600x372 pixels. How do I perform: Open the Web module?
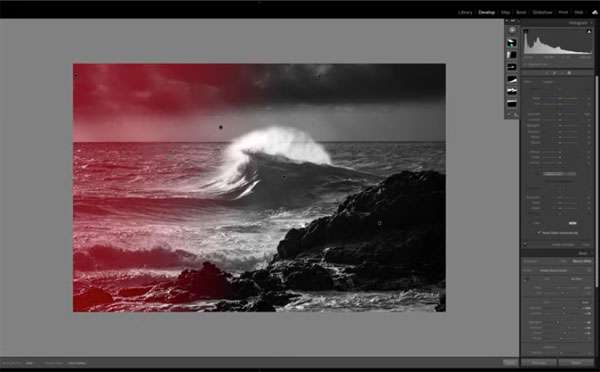pyautogui.click(x=579, y=12)
